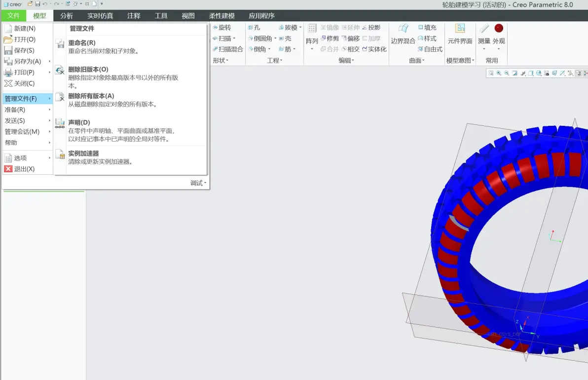
Task: Click the save disk icon in quick access toolbar
Action: click(x=38, y=4)
